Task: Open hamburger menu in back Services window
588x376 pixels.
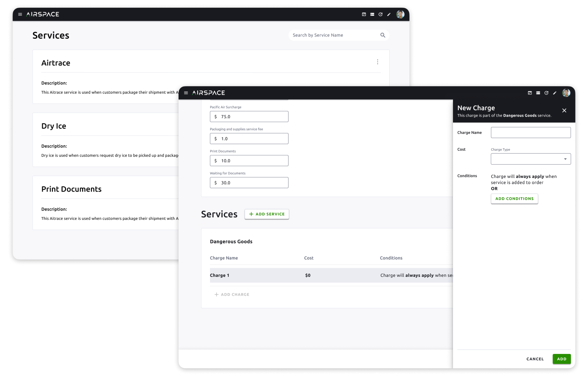Action: point(20,14)
